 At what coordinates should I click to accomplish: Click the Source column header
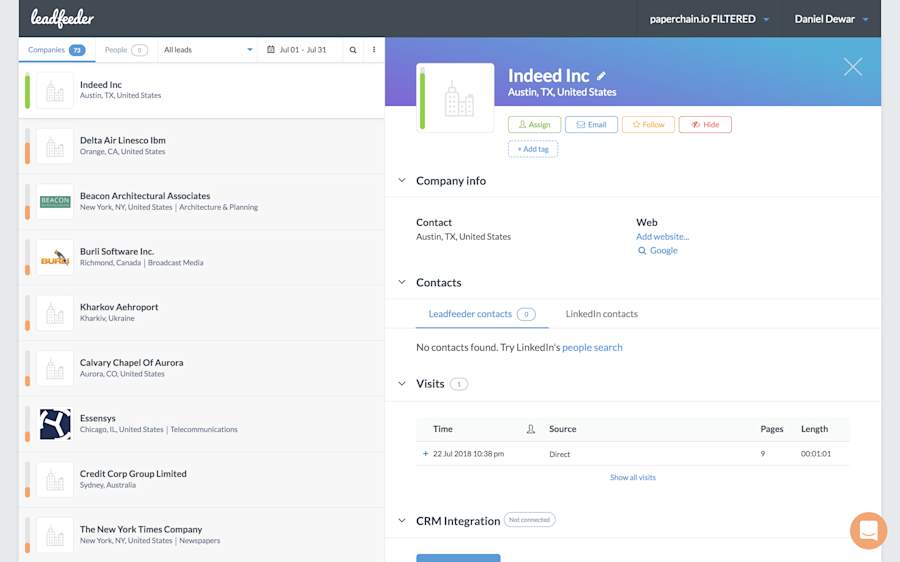pos(562,429)
